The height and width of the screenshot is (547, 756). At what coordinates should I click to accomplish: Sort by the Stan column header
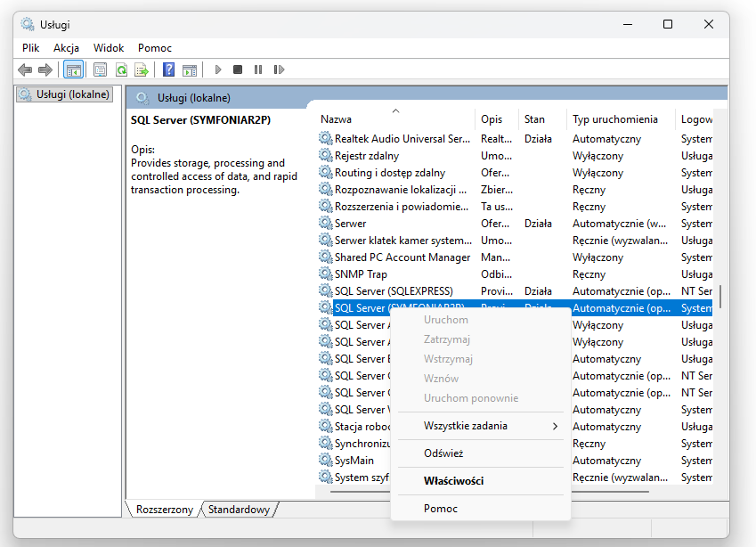point(543,119)
